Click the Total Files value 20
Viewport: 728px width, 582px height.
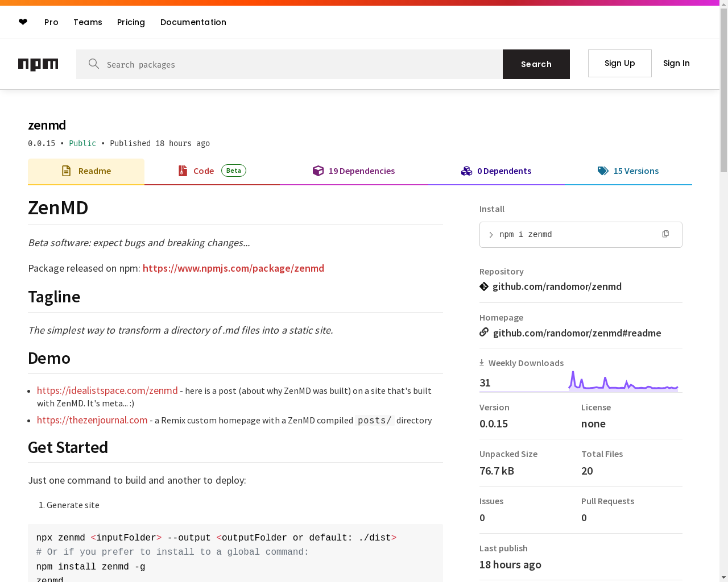(587, 471)
